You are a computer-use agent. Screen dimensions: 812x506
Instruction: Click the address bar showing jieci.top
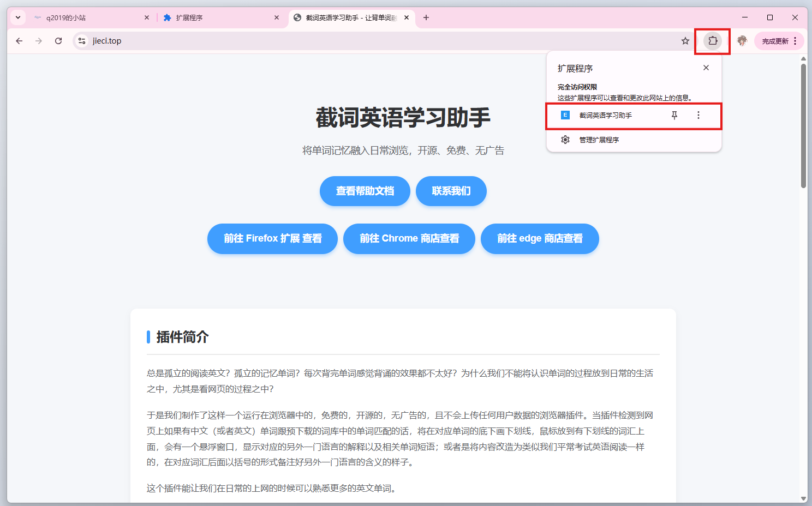[382, 41]
